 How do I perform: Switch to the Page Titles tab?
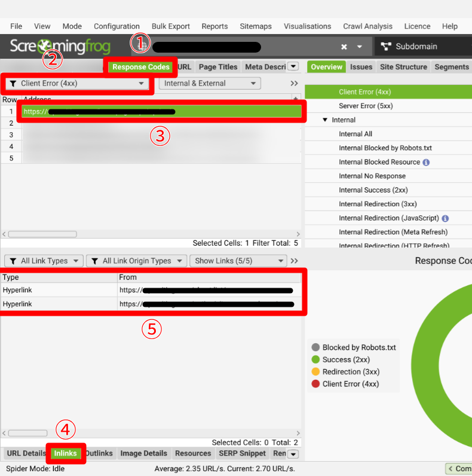pos(217,67)
